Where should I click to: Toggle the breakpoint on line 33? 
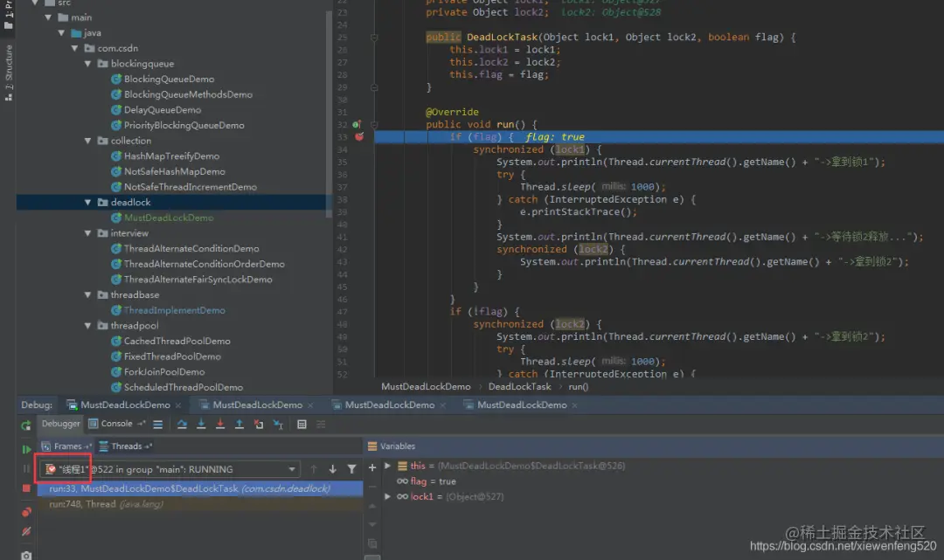click(x=359, y=136)
